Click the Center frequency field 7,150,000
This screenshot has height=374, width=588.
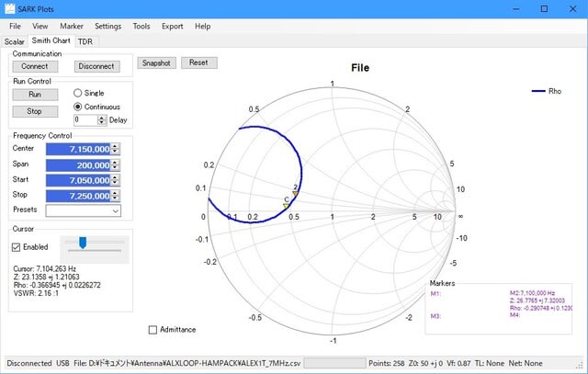tap(78, 149)
